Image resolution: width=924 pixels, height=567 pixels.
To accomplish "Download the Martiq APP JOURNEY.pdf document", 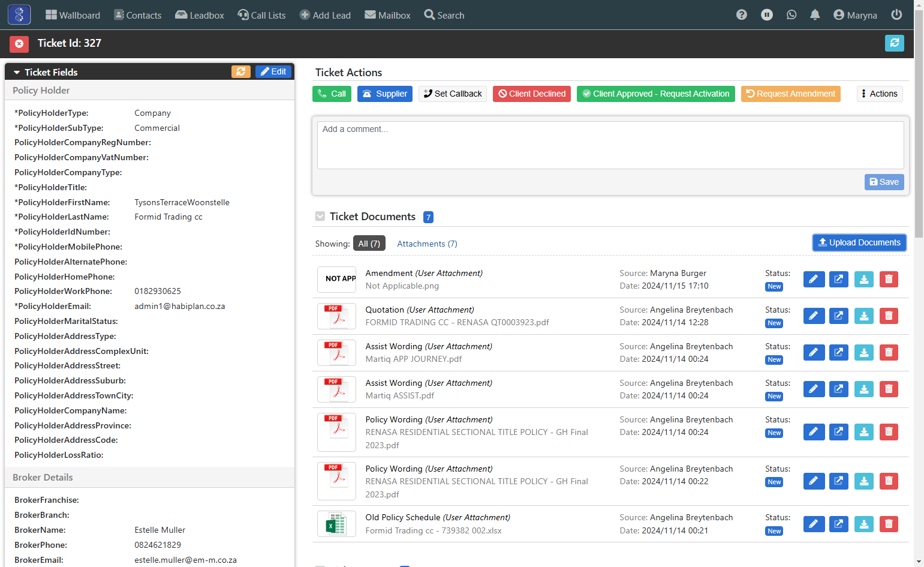I will 864,352.
